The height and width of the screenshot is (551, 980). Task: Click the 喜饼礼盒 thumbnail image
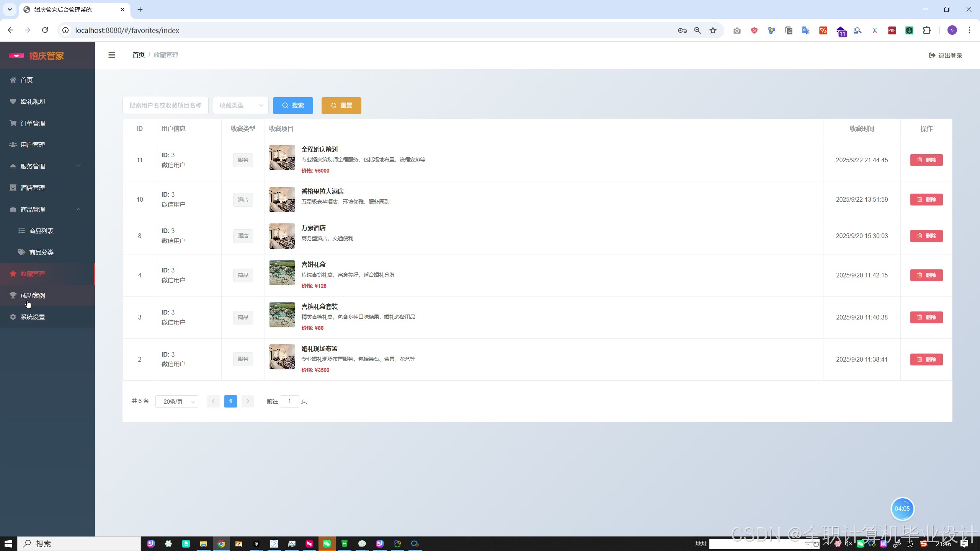282,273
